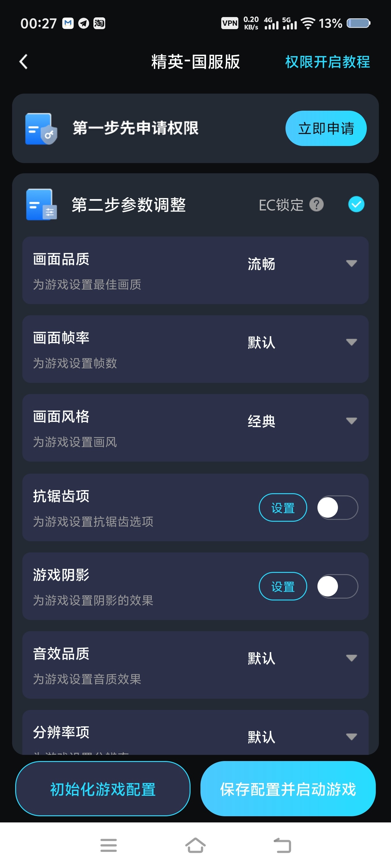The width and height of the screenshot is (391, 868).
Task: Tap the permission shield document icon
Action: tap(41, 129)
